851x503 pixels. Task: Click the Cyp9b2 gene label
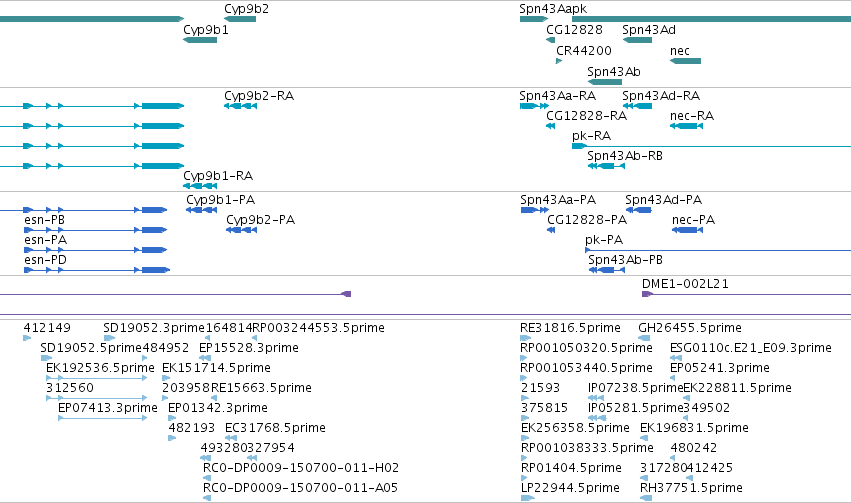[x=246, y=9]
